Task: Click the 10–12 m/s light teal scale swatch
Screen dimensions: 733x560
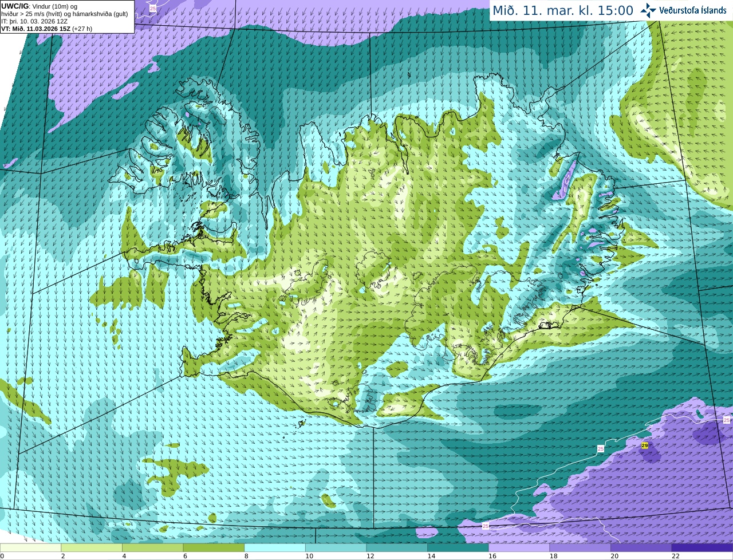Action: [336, 547]
